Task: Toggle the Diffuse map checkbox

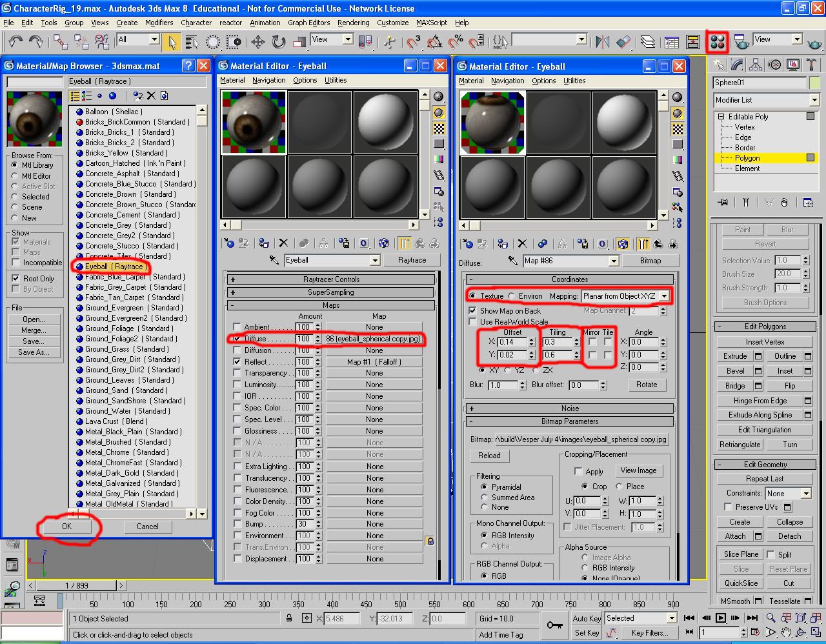Action: point(237,338)
